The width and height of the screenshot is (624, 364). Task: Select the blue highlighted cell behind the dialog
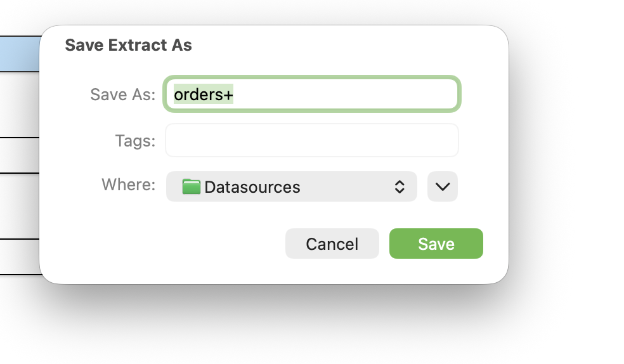click(x=19, y=54)
